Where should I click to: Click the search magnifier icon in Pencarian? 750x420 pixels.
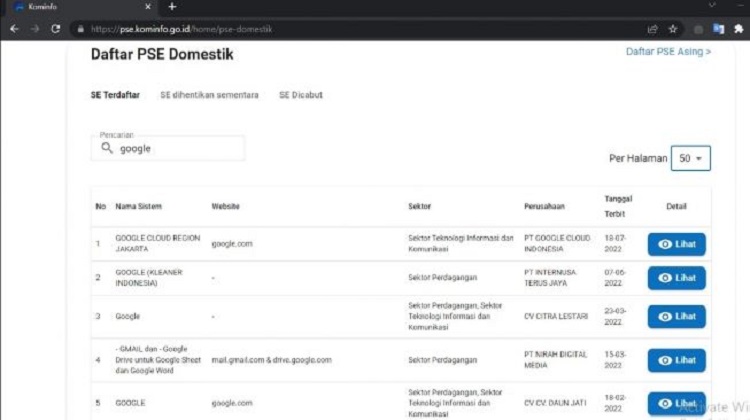107,148
